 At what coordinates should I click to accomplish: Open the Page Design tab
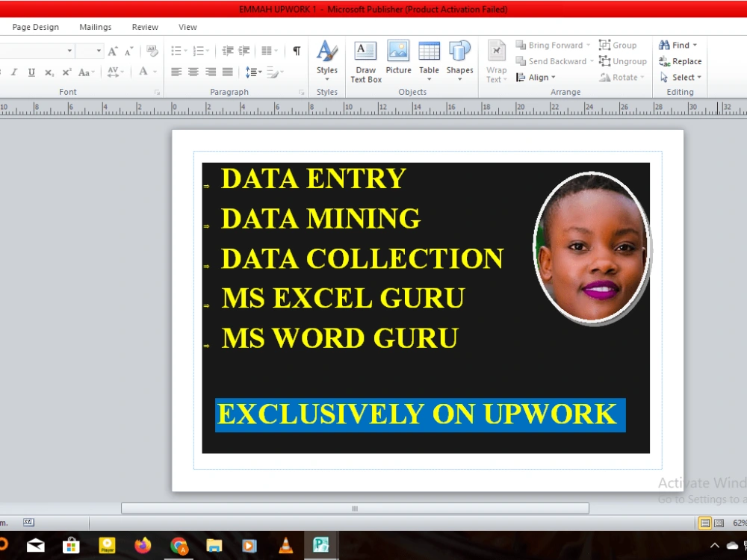(x=36, y=27)
